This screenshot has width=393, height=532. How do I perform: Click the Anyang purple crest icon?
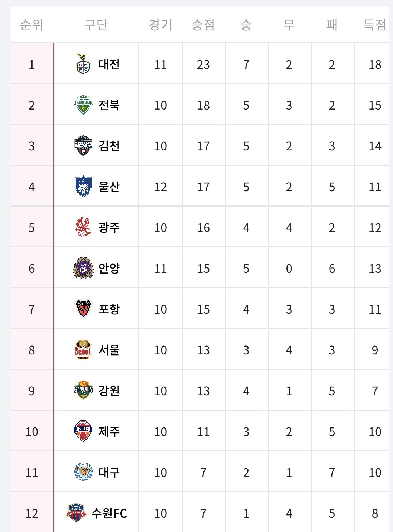[x=83, y=268]
